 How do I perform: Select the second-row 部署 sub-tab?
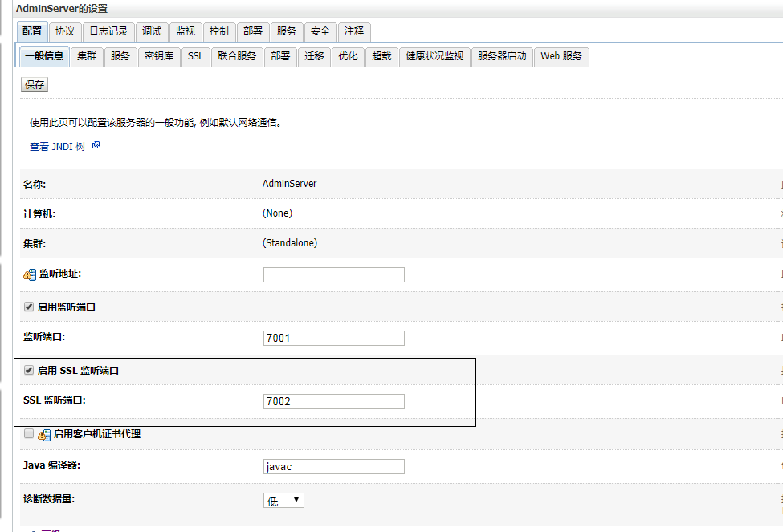tap(280, 56)
